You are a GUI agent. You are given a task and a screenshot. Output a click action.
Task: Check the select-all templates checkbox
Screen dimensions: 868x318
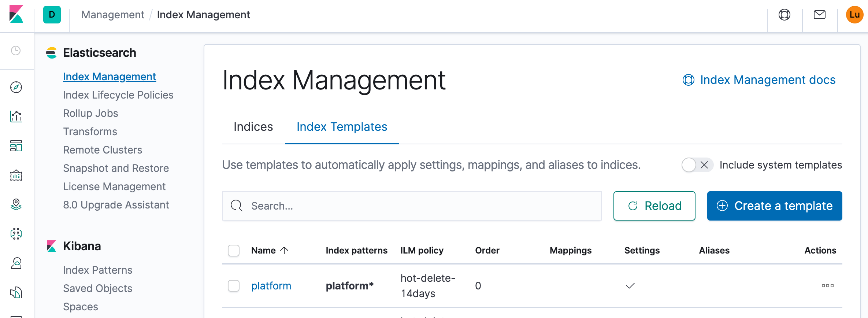[x=234, y=251]
